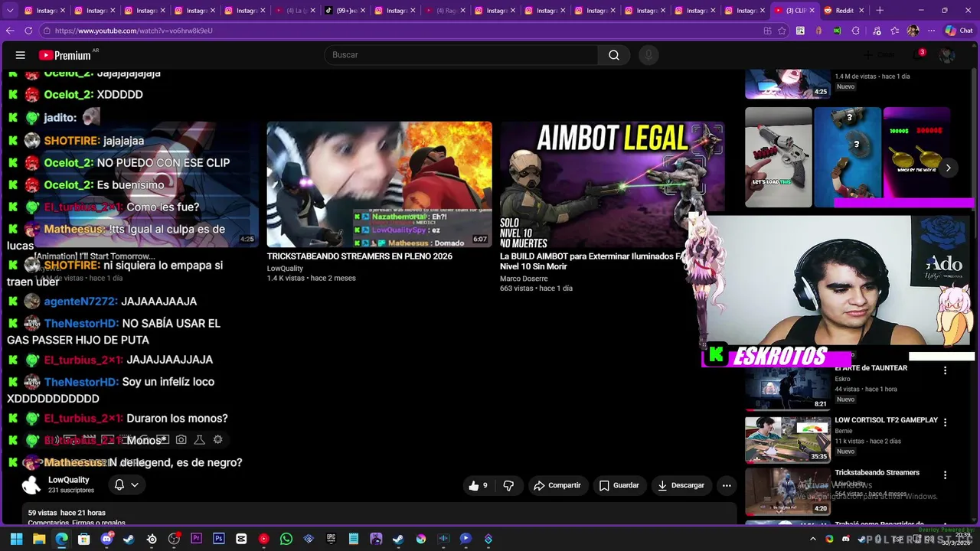The height and width of the screenshot is (551, 980).
Task: Open more actions menu beside Descargar
Action: tap(727, 485)
